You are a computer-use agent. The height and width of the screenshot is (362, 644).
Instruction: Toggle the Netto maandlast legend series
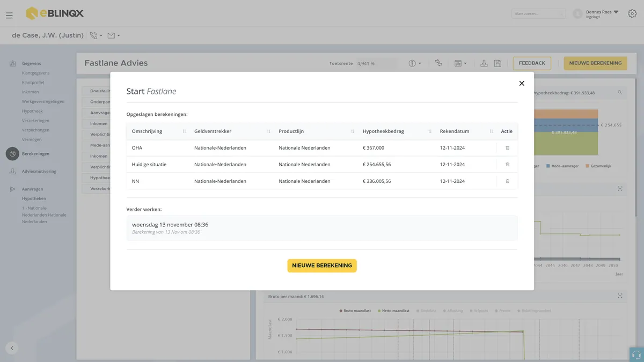click(x=394, y=311)
